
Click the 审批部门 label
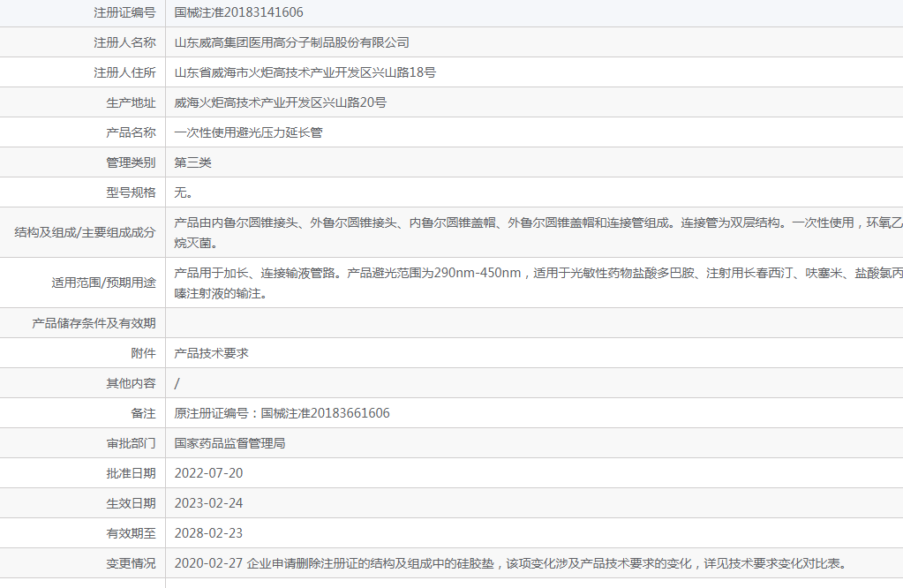131,443
